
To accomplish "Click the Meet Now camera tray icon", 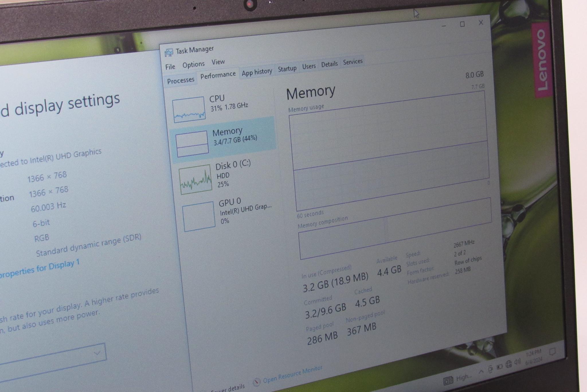I will [x=490, y=369].
